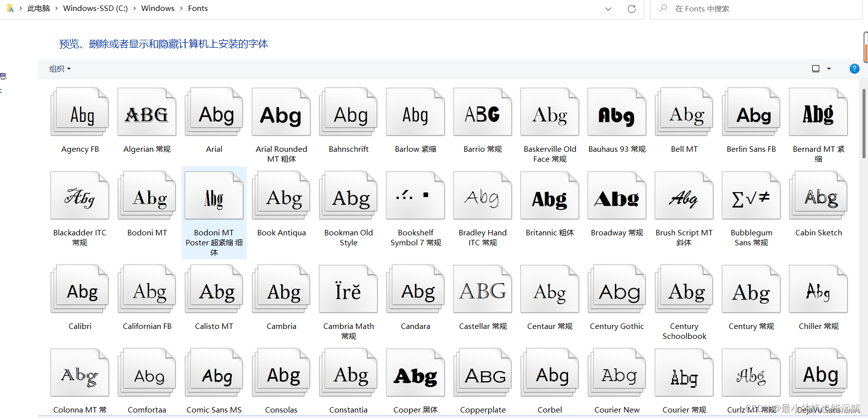Select the Bookman Old Style font icon
The image size is (868, 418).
tap(348, 196)
